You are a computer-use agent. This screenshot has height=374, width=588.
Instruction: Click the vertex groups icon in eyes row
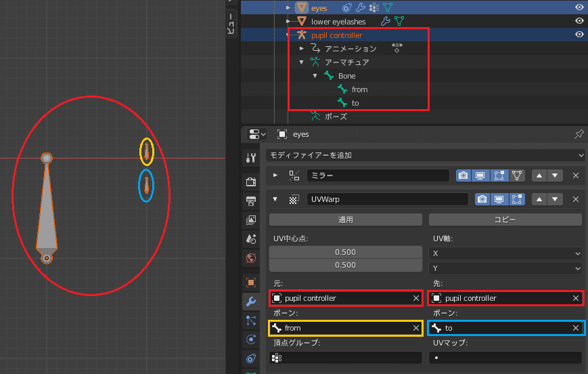tap(374, 7)
